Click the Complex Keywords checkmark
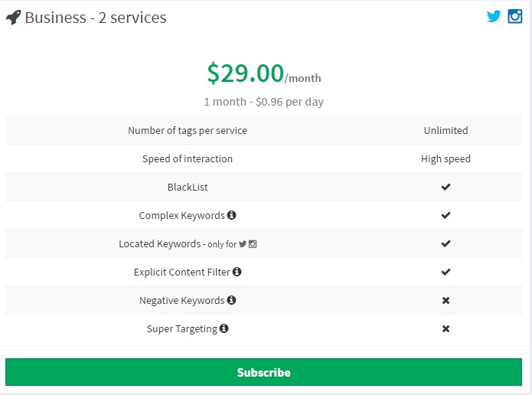This screenshot has height=395, width=532. (x=446, y=215)
